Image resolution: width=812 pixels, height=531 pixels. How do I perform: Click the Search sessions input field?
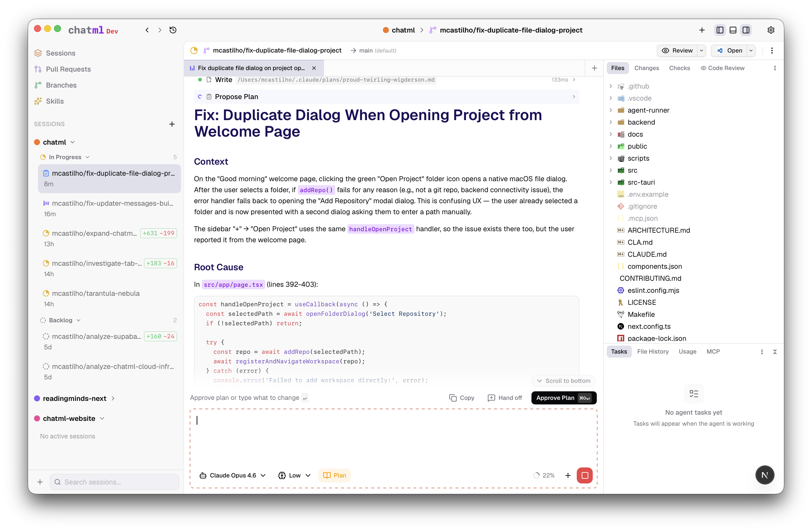point(114,482)
